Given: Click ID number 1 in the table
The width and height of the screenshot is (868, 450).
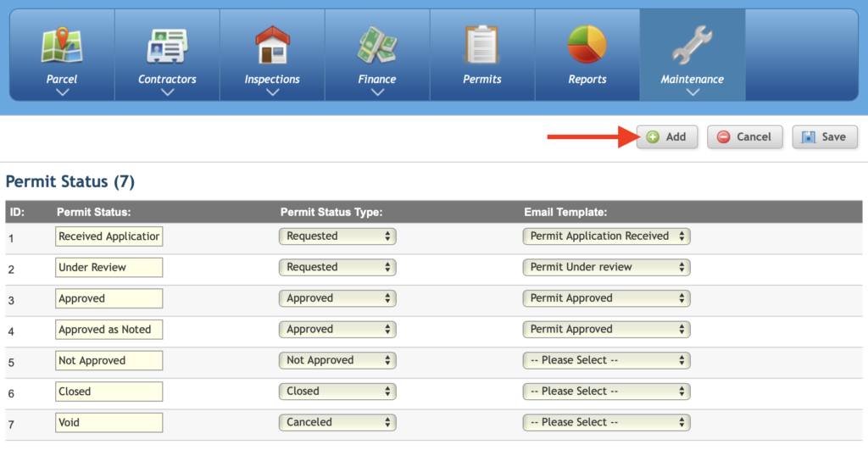Looking at the screenshot, I should (x=11, y=239).
